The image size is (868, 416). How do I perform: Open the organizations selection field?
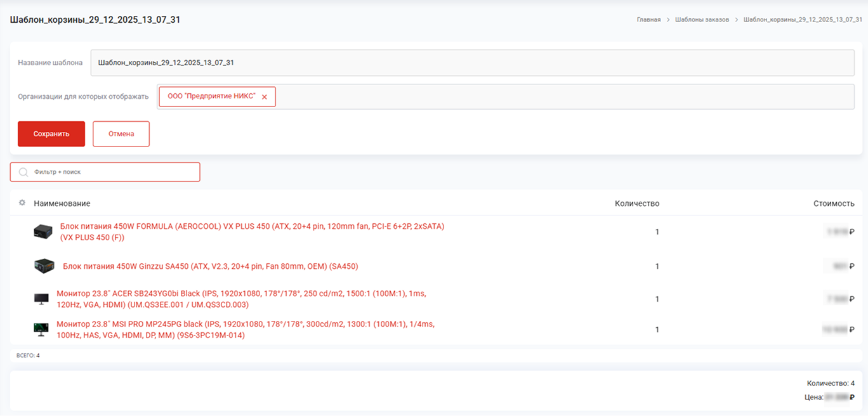click(x=563, y=96)
